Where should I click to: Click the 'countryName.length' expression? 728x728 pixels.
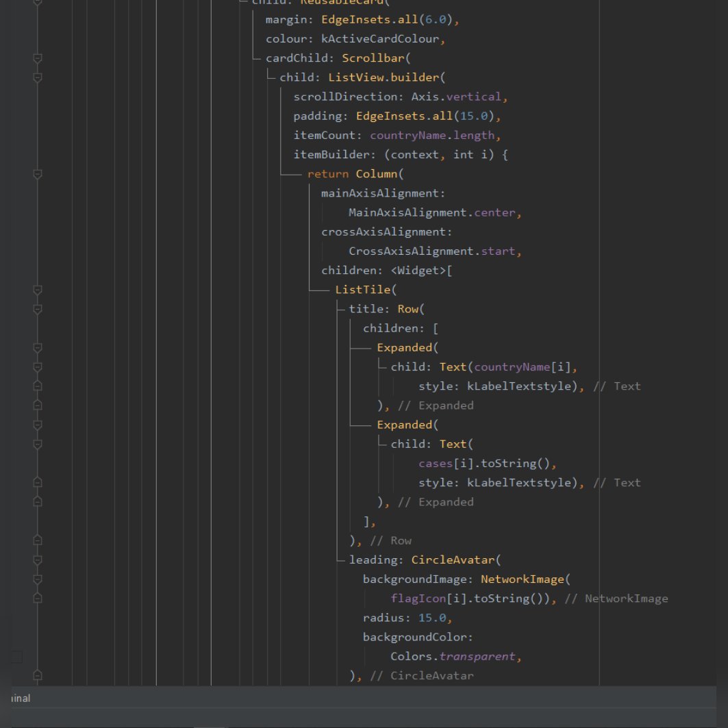pos(431,136)
